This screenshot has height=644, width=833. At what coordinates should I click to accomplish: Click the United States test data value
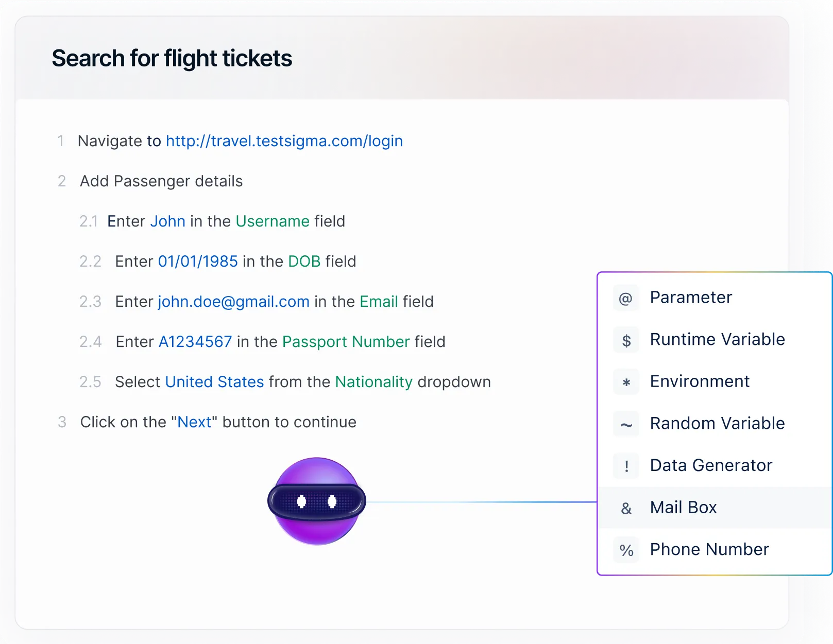[214, 382]
